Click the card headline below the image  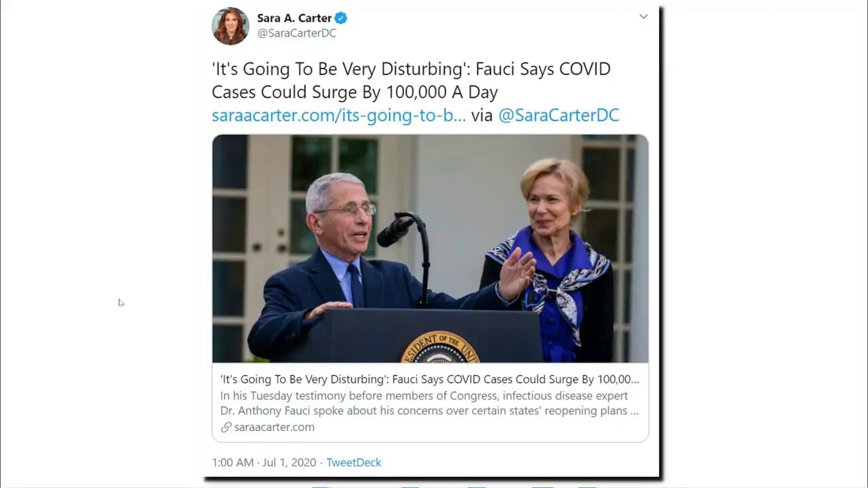pos(430,380)
